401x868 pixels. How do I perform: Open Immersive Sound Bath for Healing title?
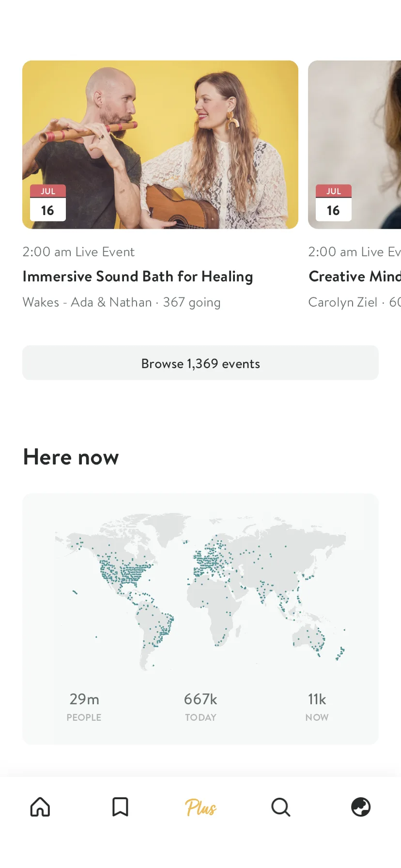pyautogui.click(x=138, y=277)
